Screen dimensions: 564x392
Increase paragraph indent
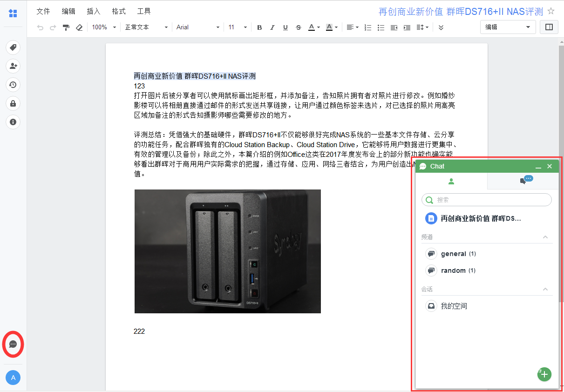[407, 27]
